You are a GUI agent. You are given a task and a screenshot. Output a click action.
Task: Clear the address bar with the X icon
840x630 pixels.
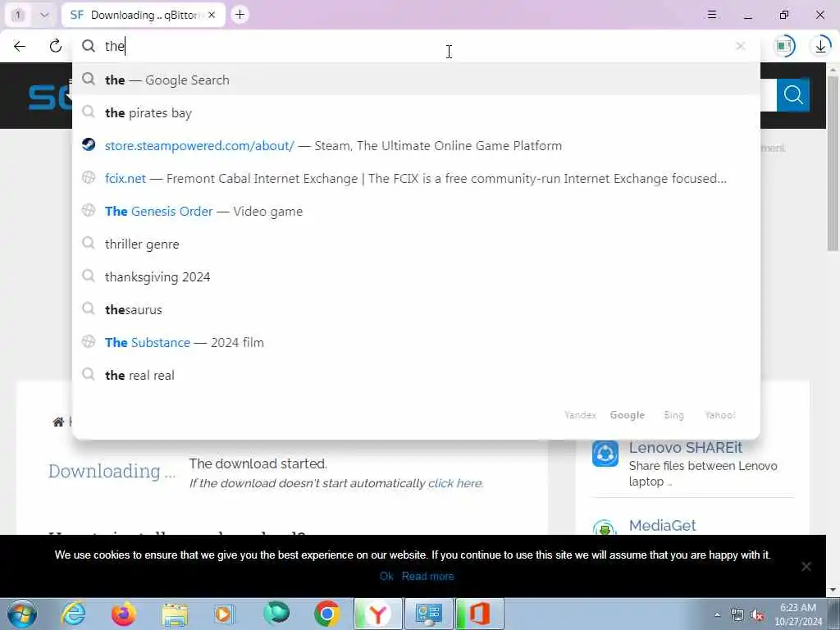[x=741, y=46]
